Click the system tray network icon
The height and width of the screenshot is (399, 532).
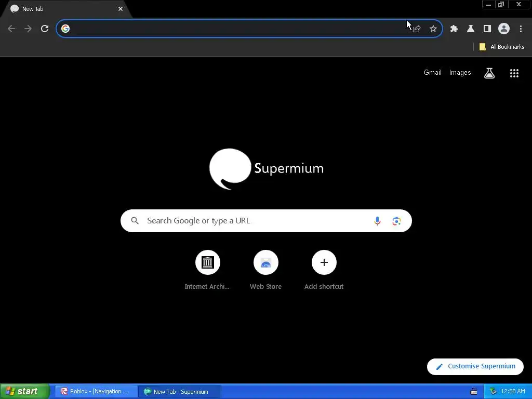point(493,391)
